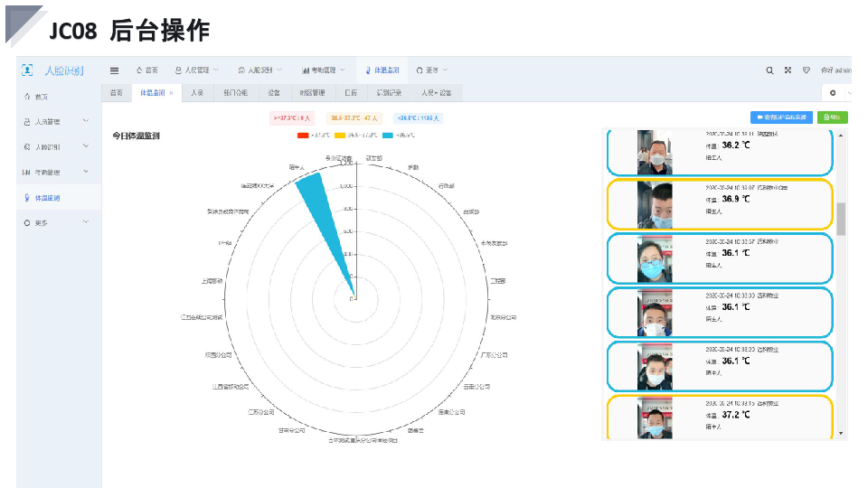Screen dimensions: 868x488
Task: Expand the 更多 sidebar menu
Action: pos(54,222)
